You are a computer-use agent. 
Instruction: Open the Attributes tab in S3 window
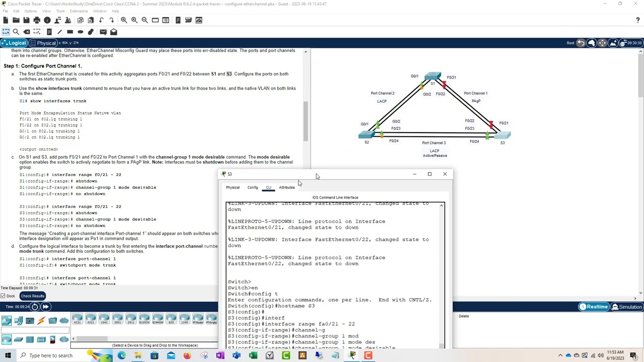tap(287, 188)
